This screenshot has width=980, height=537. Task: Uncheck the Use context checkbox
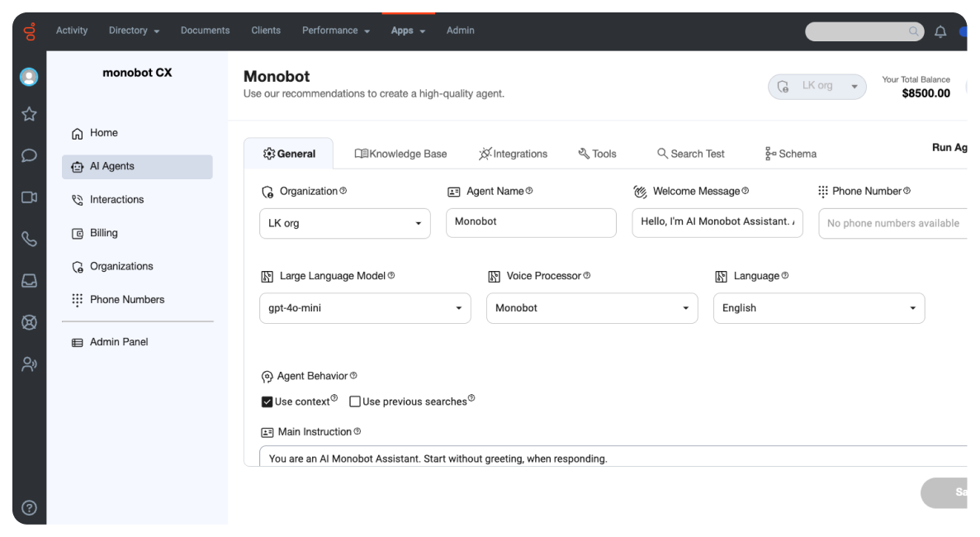267,402
